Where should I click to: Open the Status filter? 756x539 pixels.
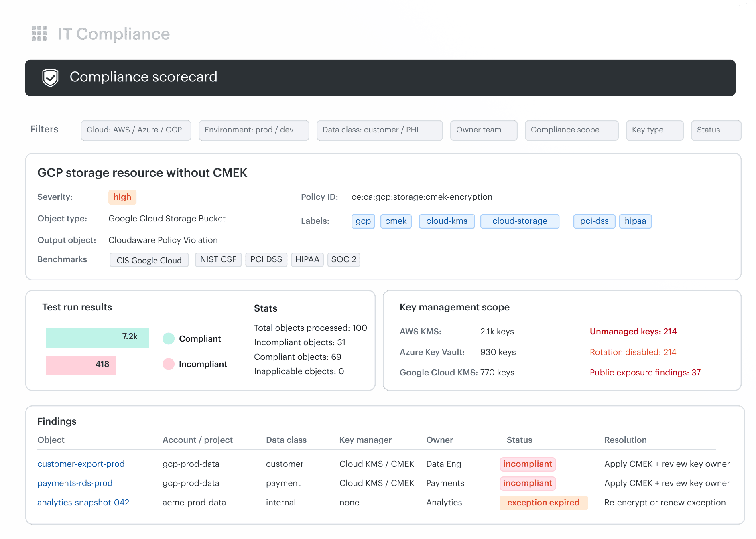[716, 130]
